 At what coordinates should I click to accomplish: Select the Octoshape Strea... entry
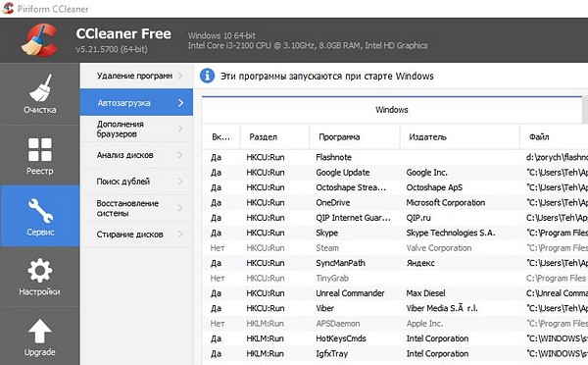(395, 187)
